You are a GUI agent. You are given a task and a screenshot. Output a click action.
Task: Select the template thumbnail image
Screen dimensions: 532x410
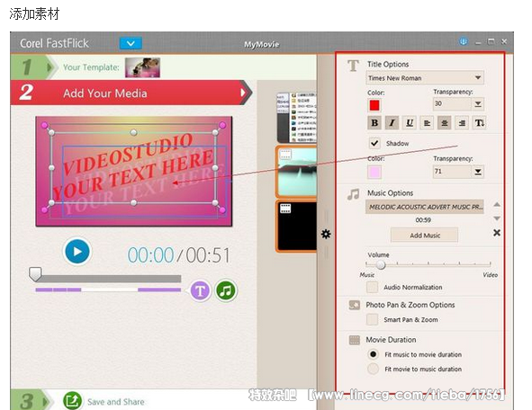[x=142, y=67]
